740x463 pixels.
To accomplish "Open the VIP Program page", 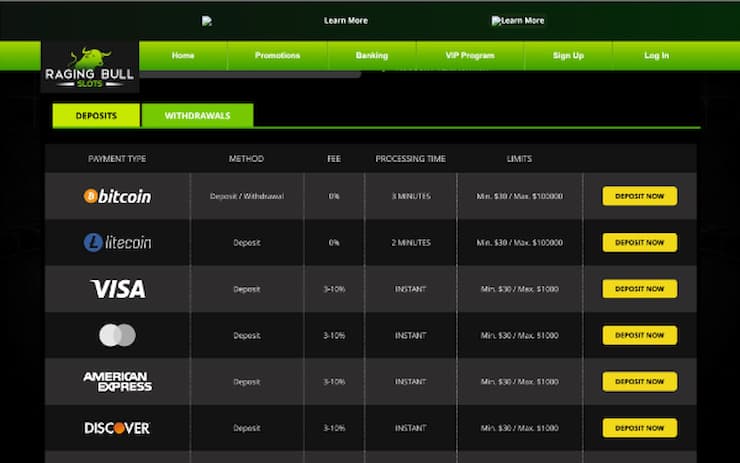I will pos(470,56).
